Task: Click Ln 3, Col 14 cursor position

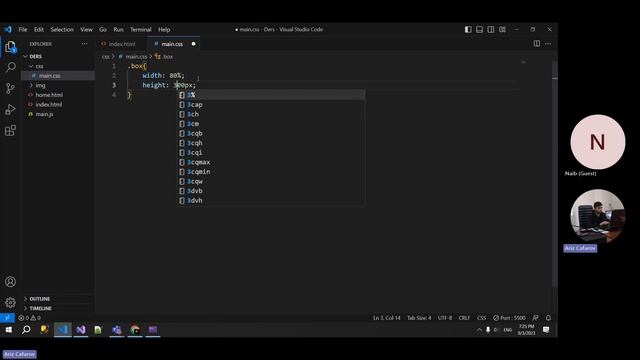Action: pos(387,318)
